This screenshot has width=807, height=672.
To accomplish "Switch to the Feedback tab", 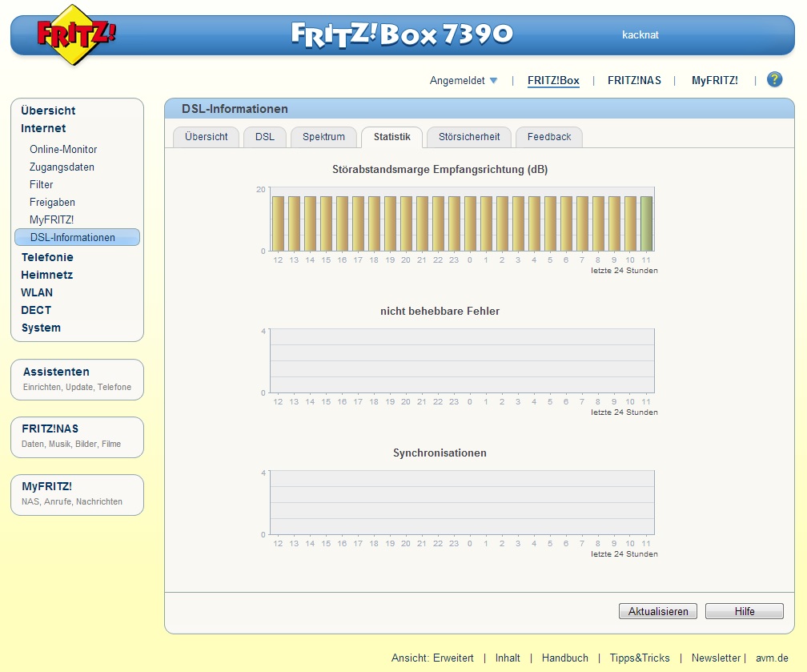I will [549, 137].
